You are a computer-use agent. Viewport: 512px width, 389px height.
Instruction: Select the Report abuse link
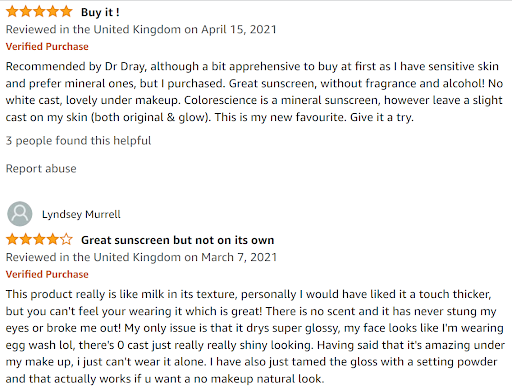coord(41,169)
